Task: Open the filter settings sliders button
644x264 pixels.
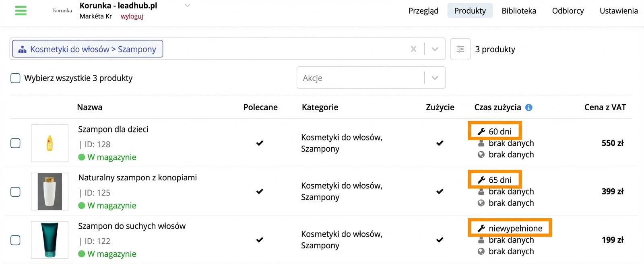Action: pyautogui.click(x=460, y=49)
